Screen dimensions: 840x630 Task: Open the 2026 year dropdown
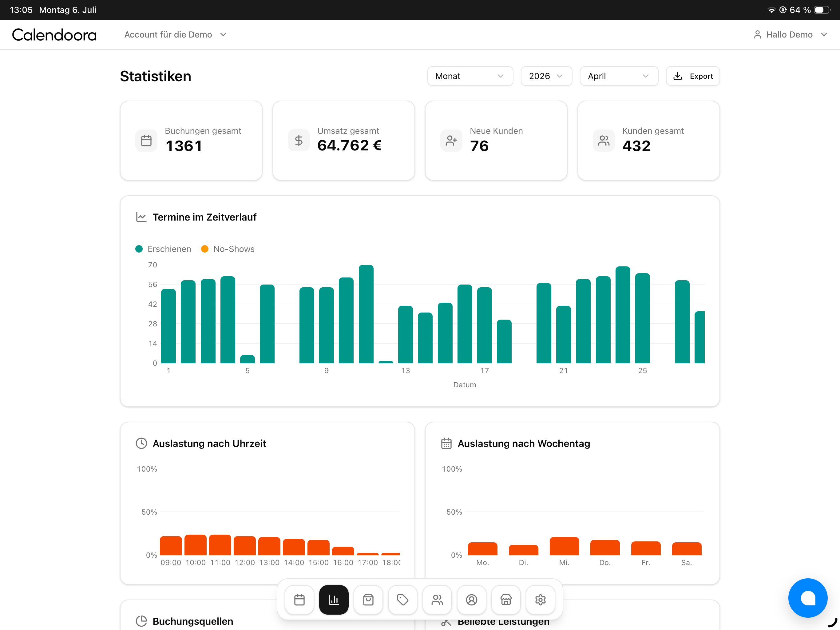point(546,76)
